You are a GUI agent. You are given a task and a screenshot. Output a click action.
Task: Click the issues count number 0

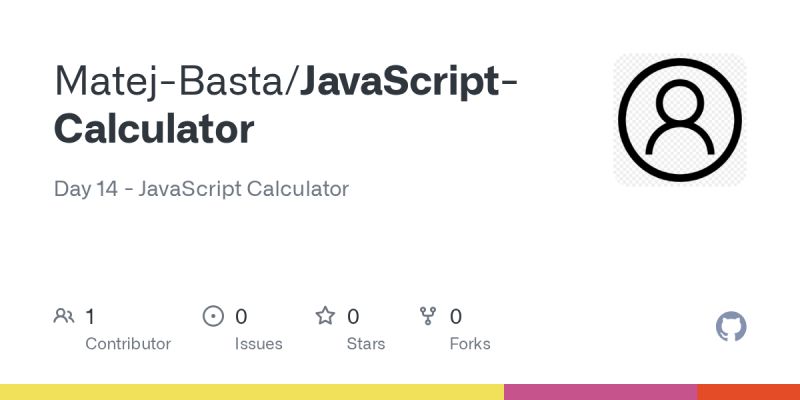coord(241,317)
